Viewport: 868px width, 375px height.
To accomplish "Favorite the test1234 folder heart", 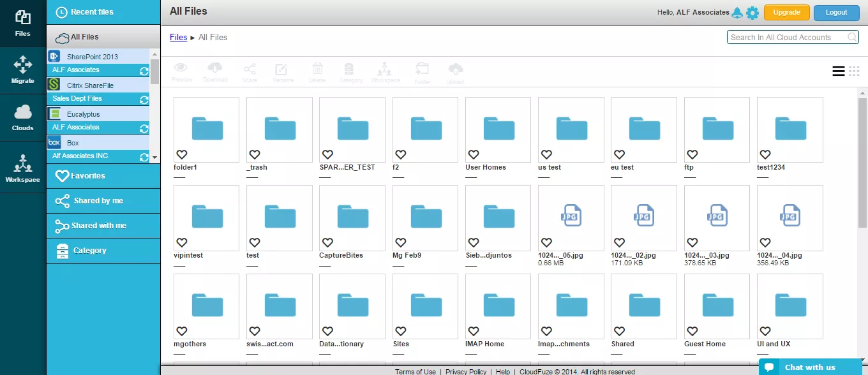I will 765,154.
